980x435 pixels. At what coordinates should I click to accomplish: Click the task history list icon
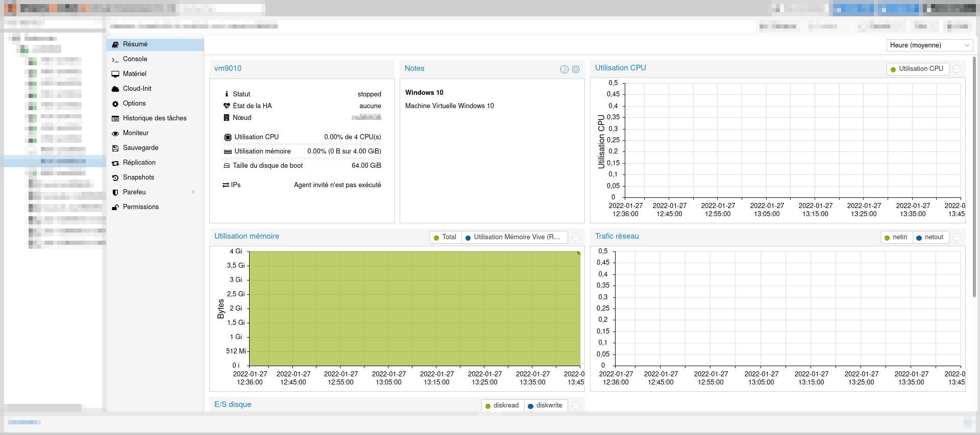pos(115,119)
